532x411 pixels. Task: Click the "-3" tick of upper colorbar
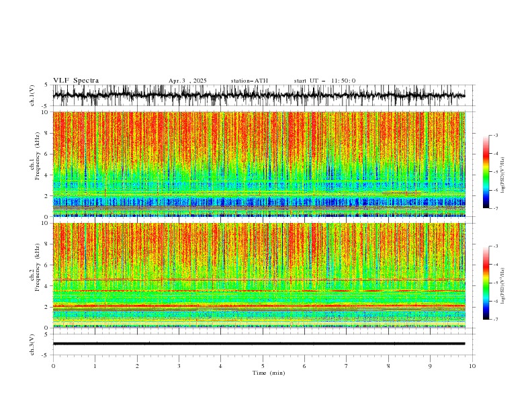pos(495,135)
